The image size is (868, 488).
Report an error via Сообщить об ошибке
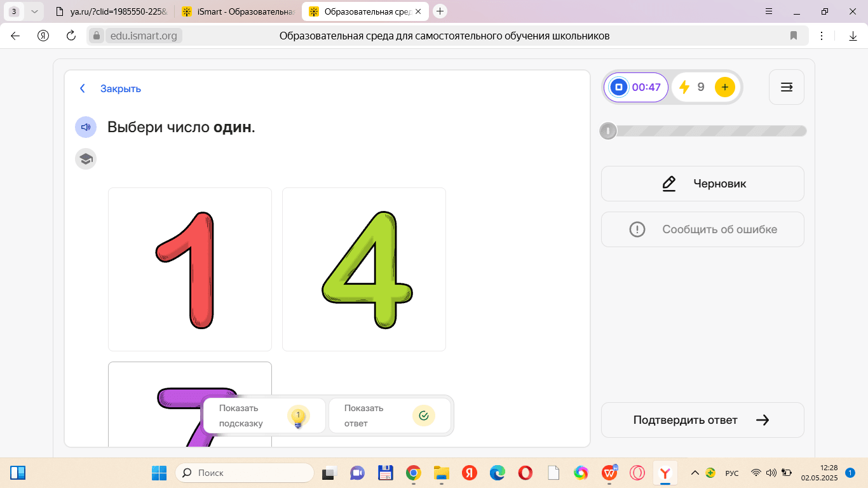pos(702,229)
